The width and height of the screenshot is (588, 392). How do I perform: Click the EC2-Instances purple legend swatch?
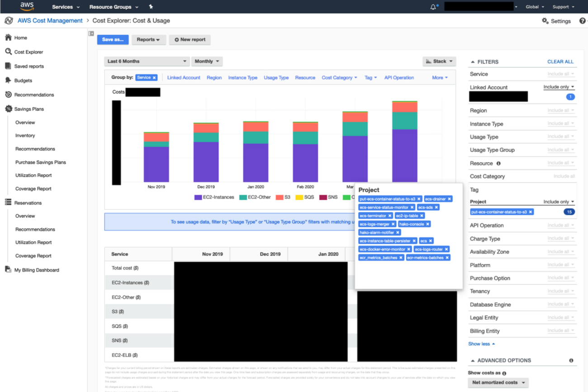[x=198, y=197]
